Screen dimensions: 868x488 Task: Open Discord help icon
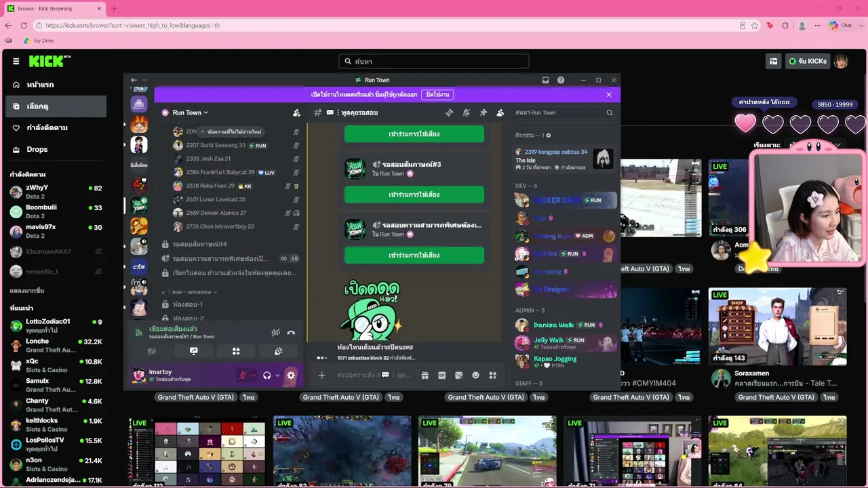tap(561, 80)
